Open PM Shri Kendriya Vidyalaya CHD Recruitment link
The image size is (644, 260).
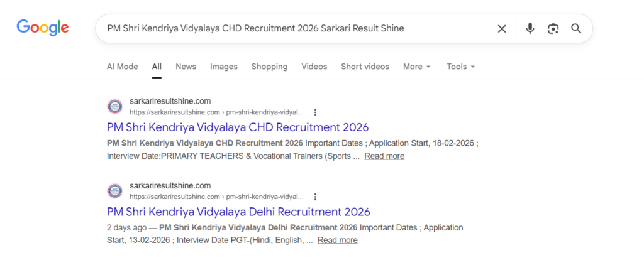point(238,127)
